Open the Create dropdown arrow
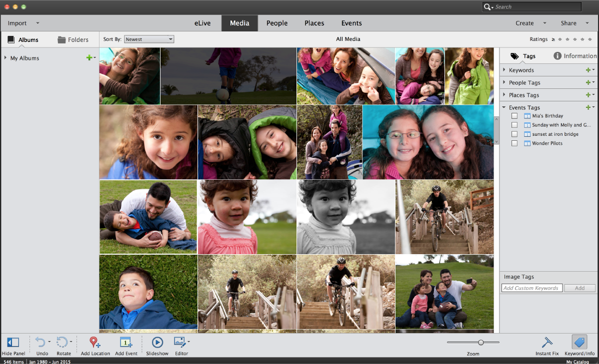Screen dimensions: 599x364 [545, 23]
